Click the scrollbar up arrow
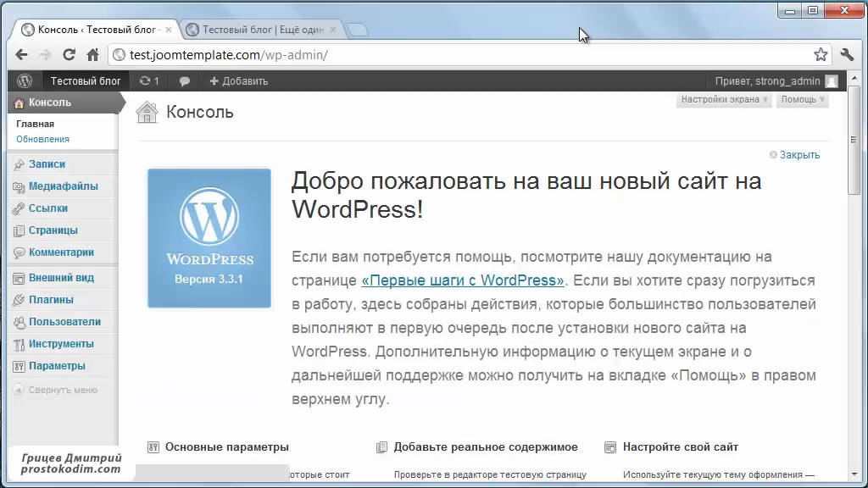Image resolution: width=868 pixels, height=488 pixels. pyautogui.click(x=854, y=78)
